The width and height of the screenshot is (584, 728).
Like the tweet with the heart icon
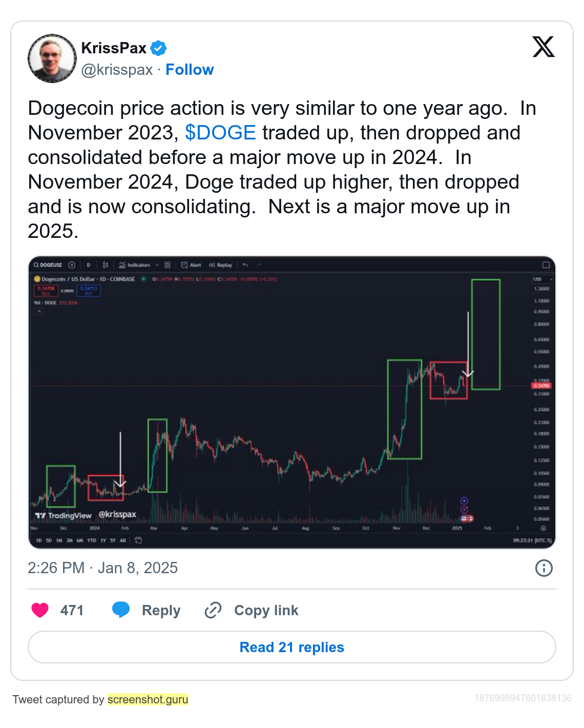[40, 610]
